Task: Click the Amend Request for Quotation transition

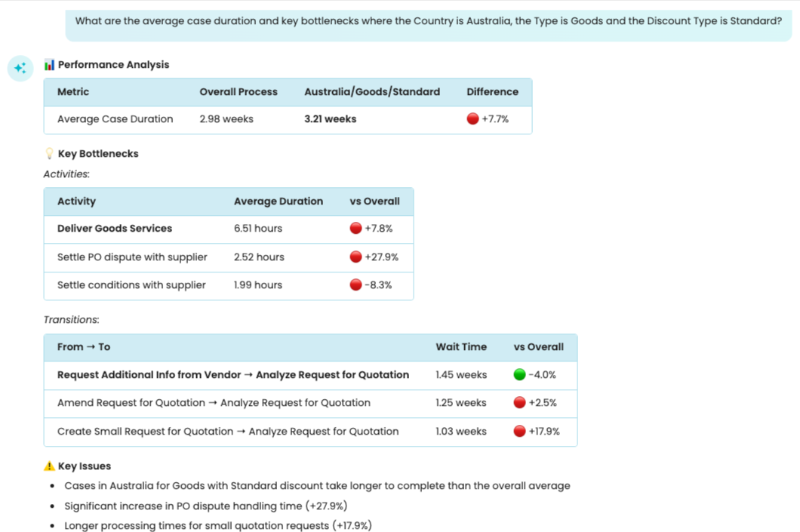Action: pyautogui.click(x=214, y=403)
